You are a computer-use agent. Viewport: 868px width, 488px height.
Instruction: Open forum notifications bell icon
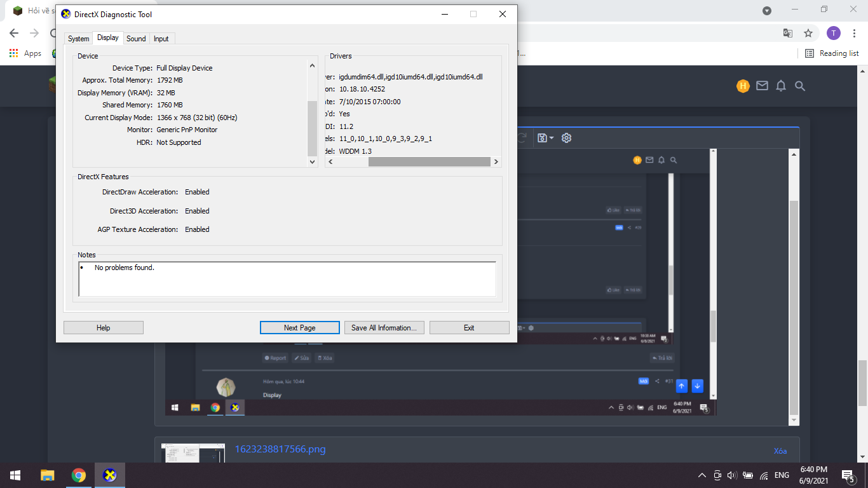tap(781, 86)
